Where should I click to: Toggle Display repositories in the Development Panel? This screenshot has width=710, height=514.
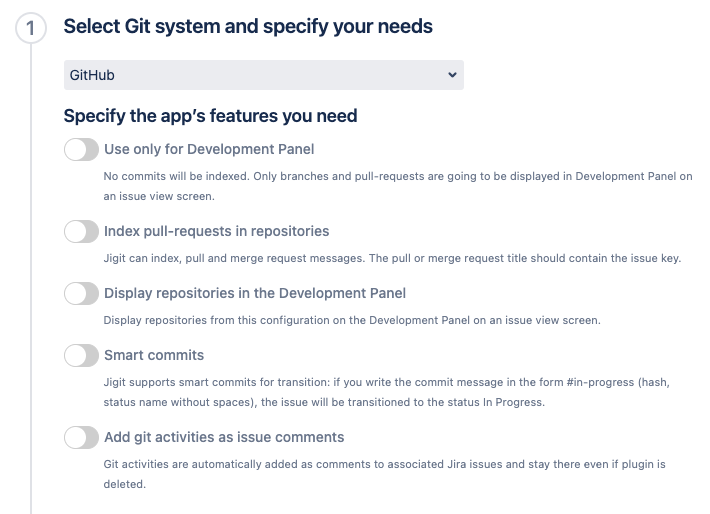pos(81,293)
